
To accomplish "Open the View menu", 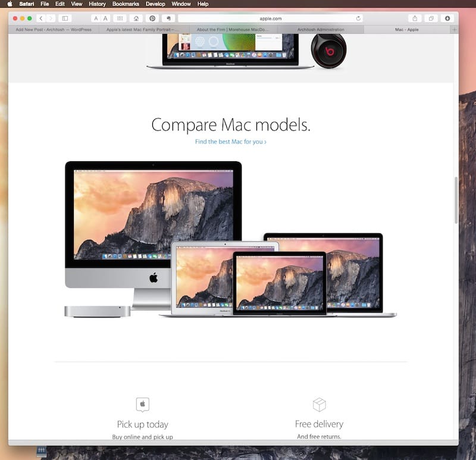I will click(x=77, y=4).
